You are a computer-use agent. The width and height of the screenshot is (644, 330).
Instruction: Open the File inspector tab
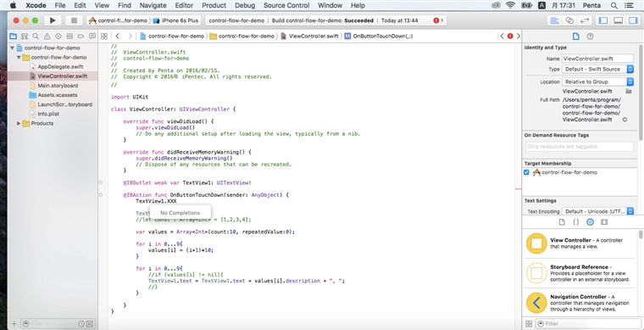(x=576, y=36)
